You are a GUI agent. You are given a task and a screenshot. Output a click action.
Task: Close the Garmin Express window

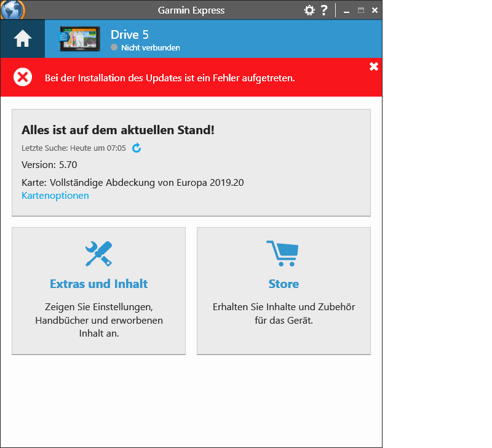click(x=375, y=10)
